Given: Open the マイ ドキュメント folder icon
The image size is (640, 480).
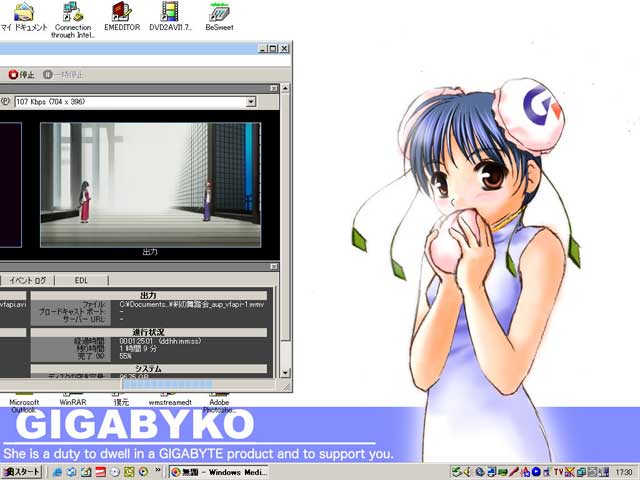Looking at the screenshot, I should click(23, 13).
